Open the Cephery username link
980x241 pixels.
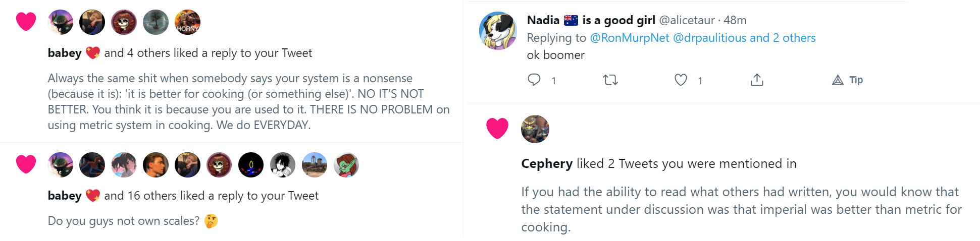[547, 163]
